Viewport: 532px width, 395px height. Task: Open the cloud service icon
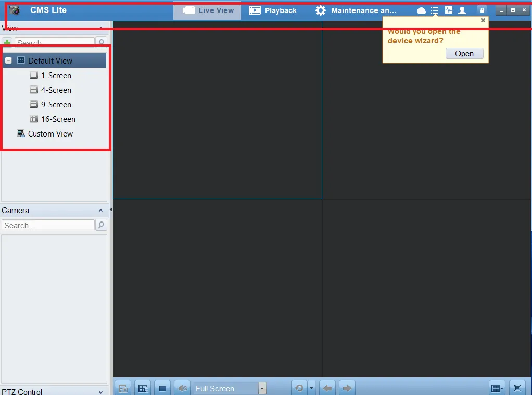point(421,10)
